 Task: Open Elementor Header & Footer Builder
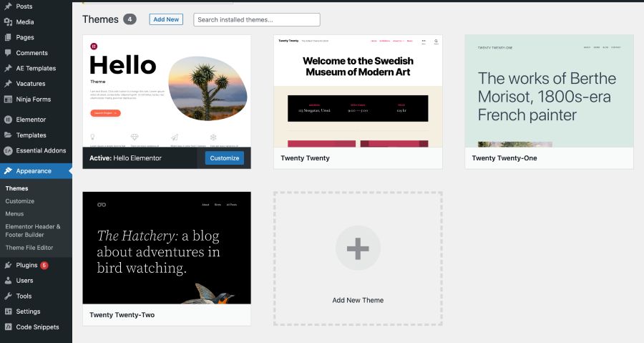coord(33,231)
